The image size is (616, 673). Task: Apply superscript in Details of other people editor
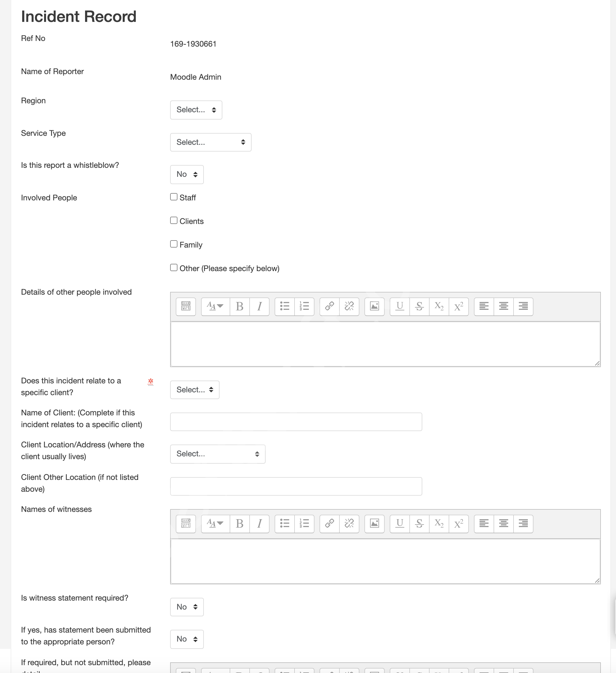(459, 306)
